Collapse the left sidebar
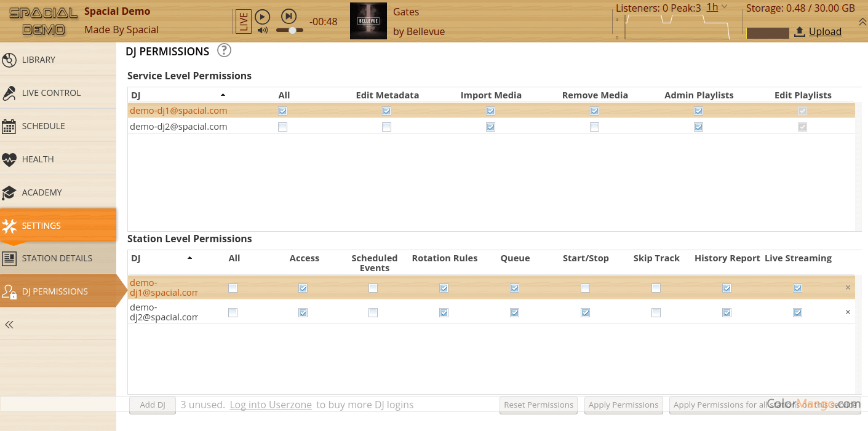The width and height of the screenshot is (868, 431). tap(9, 324)
